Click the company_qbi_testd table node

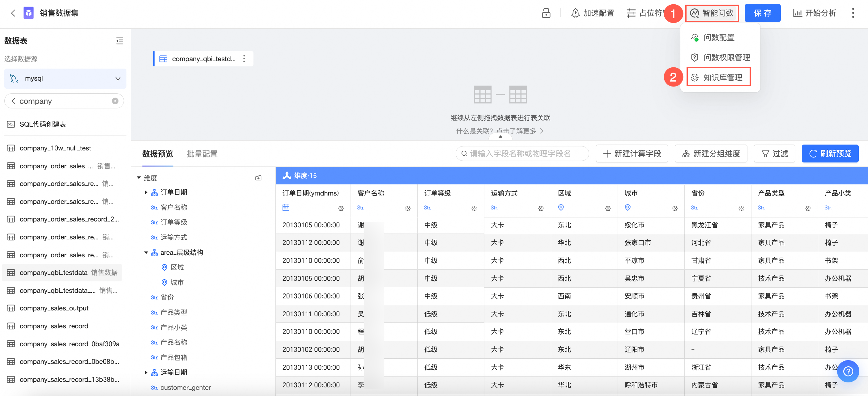[203, 59]
